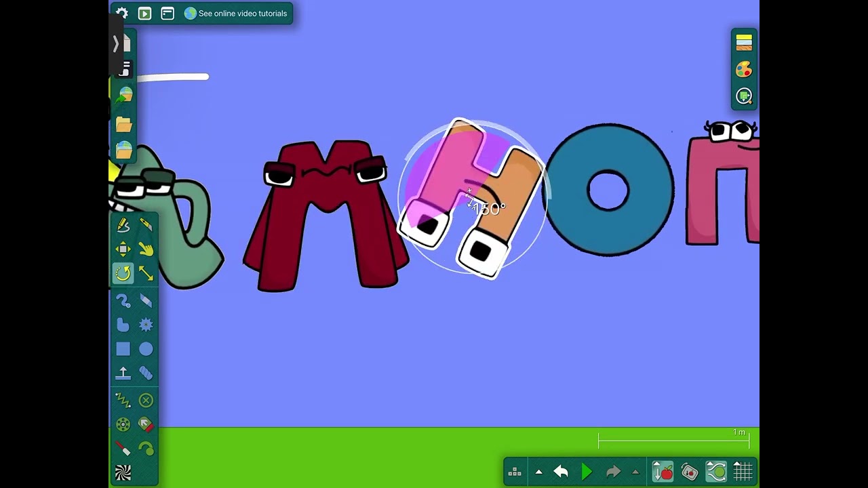Open the play-box menu in top bar
The height and width of the screenshot is (488, 868).
pyautogui.click(x=144, y=13)
